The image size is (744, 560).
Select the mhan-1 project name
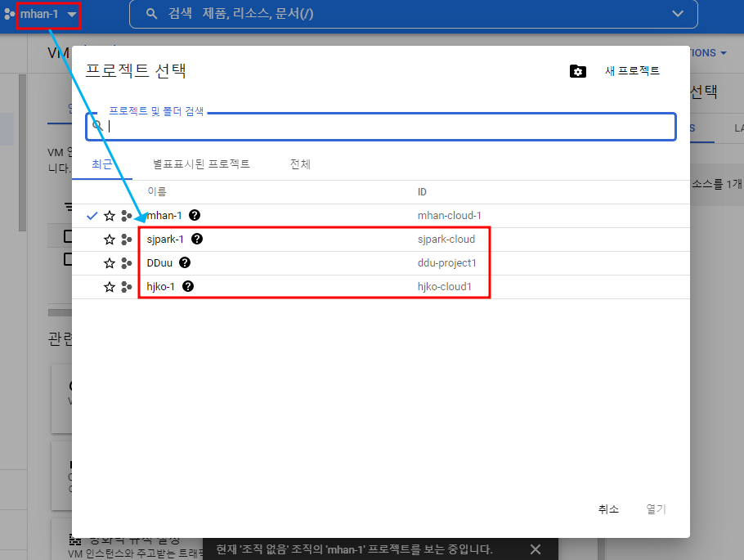[164, 216]
